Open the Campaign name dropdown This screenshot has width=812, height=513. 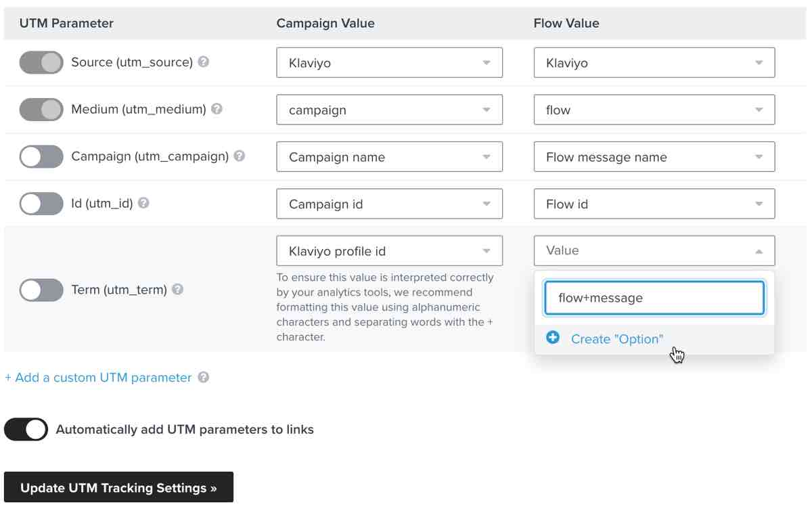tap(389, 156)
